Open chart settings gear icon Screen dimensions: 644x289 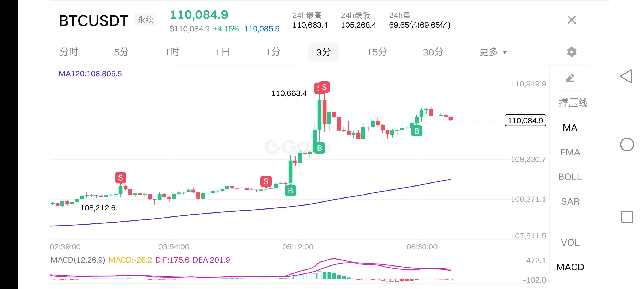572,52
